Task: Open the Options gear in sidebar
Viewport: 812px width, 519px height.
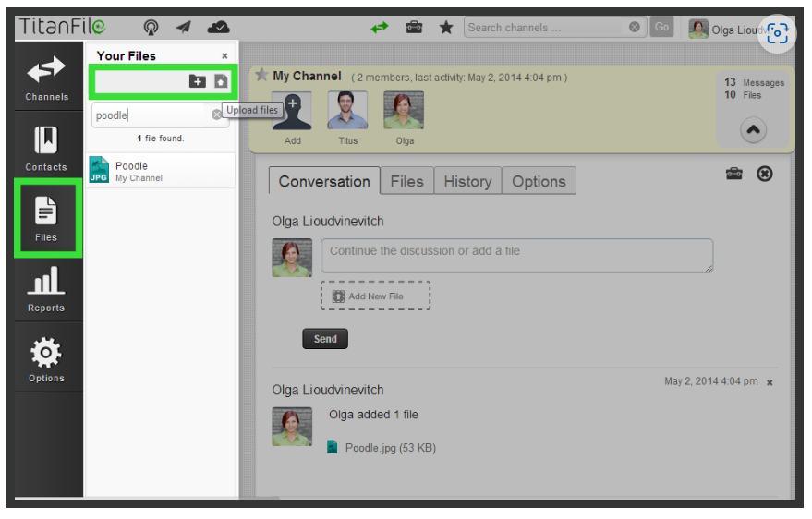Action: (x=46, y=358)
